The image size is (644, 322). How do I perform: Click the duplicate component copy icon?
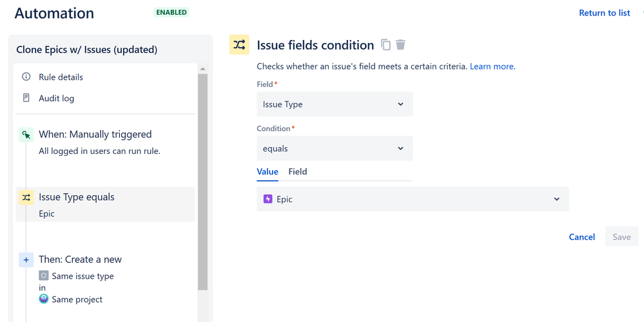click(385, 44)
